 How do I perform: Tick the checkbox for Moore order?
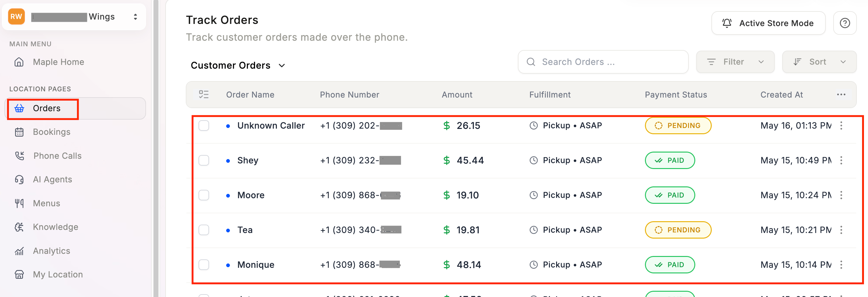pyautogui.click(x=204, y=195)
